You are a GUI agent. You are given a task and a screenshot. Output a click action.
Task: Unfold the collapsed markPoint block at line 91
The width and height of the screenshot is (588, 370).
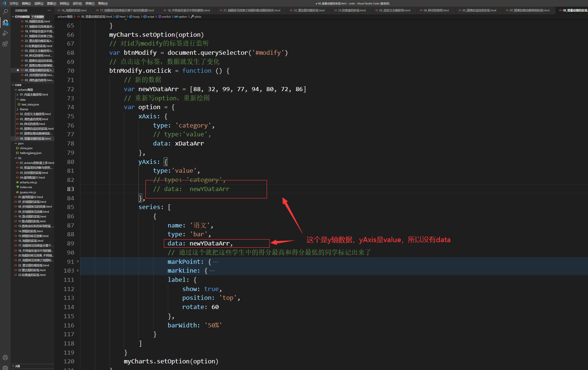pyautogui.click(x=77, y=262)
